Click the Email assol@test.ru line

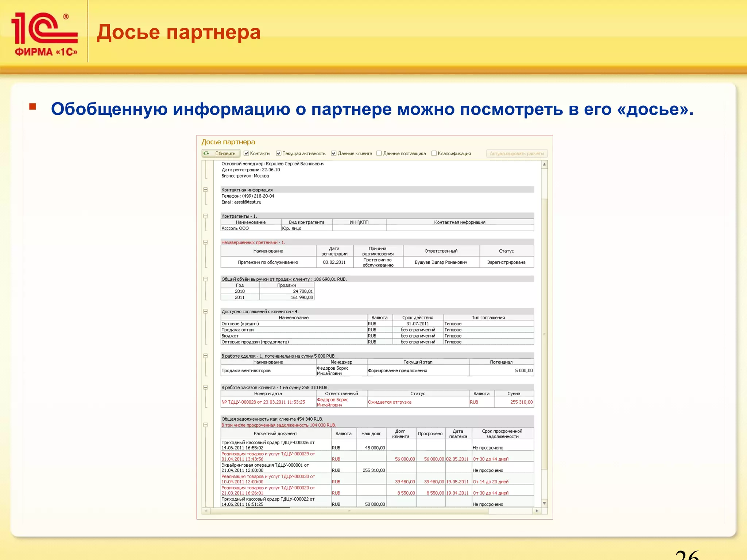[241, 202]
